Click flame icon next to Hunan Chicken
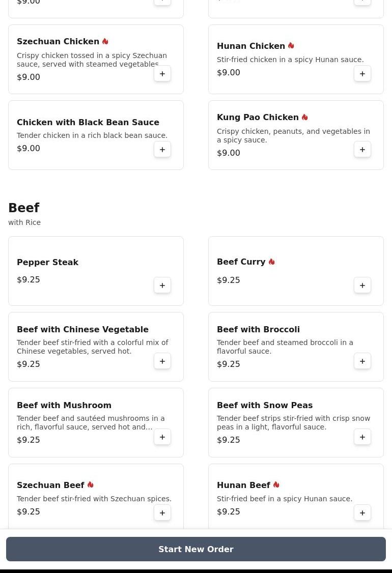Screen dimensions: 392x573 click(x=291, y=46)
